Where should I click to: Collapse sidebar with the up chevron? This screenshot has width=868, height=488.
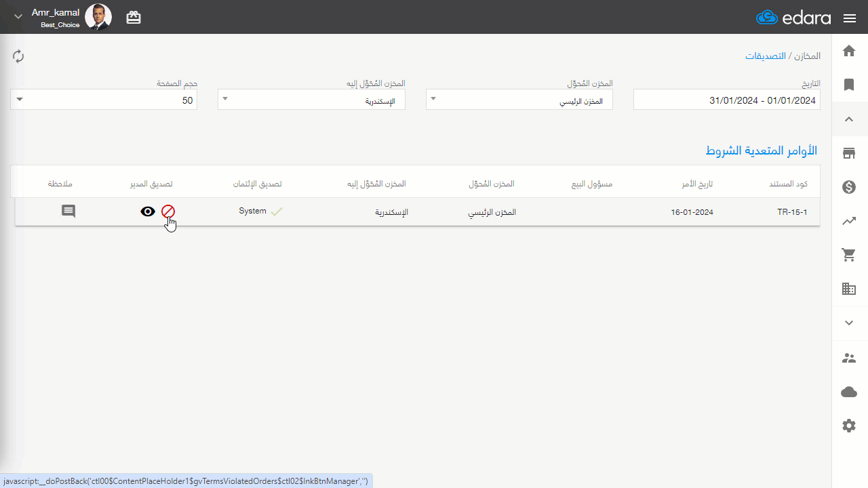[849, 119]
